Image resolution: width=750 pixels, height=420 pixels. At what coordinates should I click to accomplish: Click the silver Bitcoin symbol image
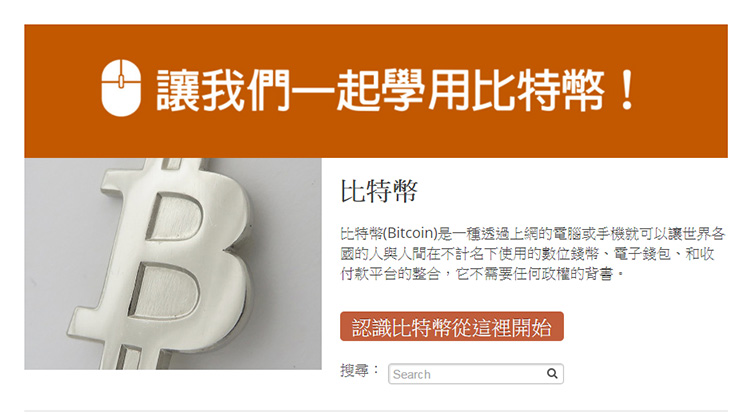[x=173, y=264]
